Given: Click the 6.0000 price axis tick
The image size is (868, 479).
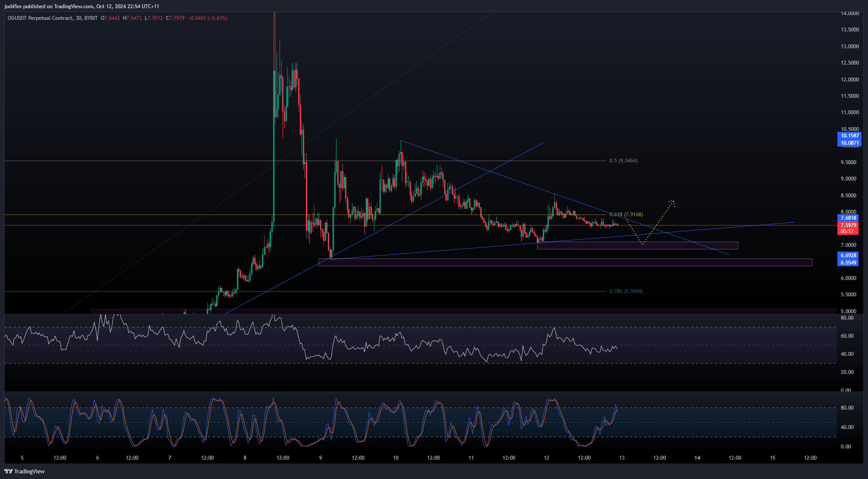Looking at the screenshot, I should coord(849,278).
